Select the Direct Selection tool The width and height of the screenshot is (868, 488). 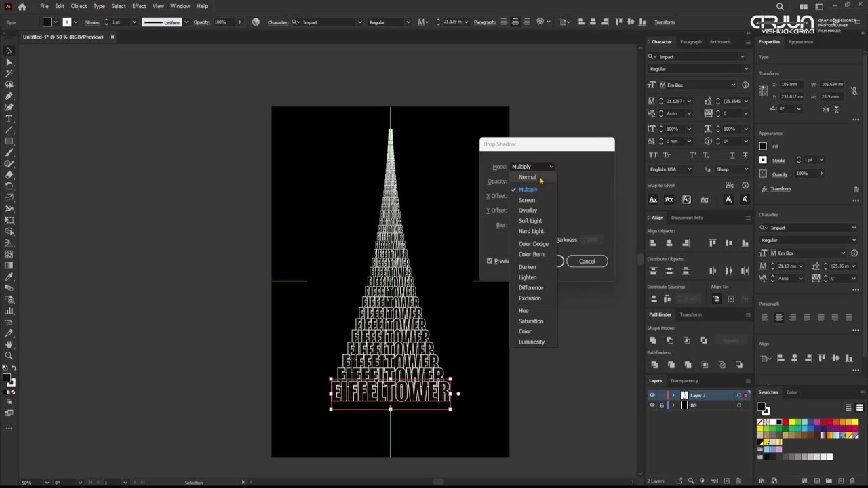[9, 62]
